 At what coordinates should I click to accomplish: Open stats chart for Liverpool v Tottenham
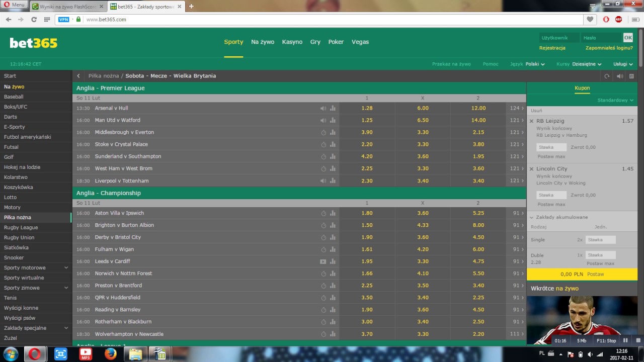click(x=333, y=180)
